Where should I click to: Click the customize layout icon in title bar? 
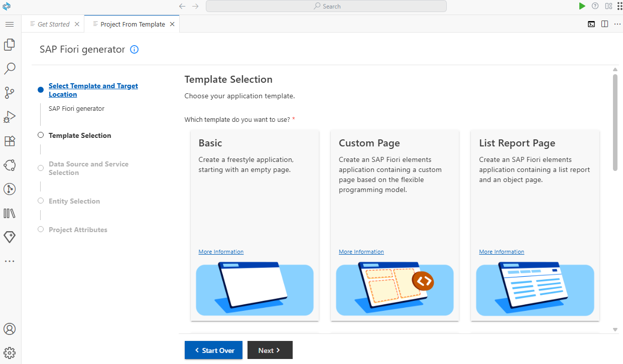click(608, 6)
